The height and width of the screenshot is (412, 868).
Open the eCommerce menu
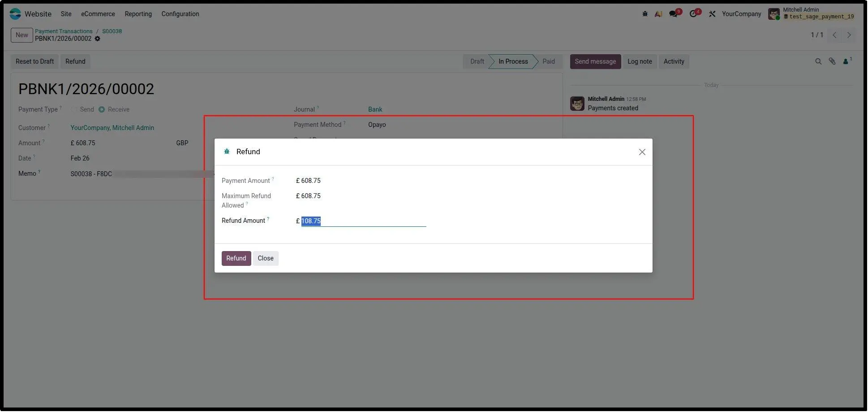98,14
